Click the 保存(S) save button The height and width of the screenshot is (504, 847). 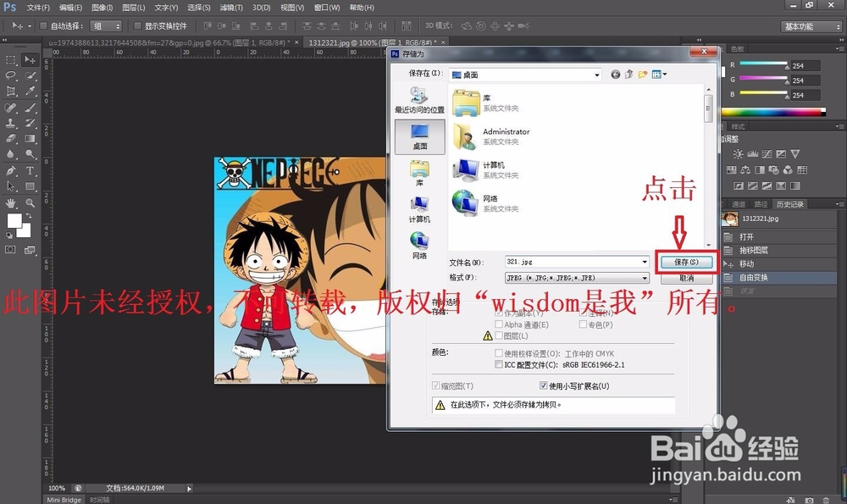686,262
